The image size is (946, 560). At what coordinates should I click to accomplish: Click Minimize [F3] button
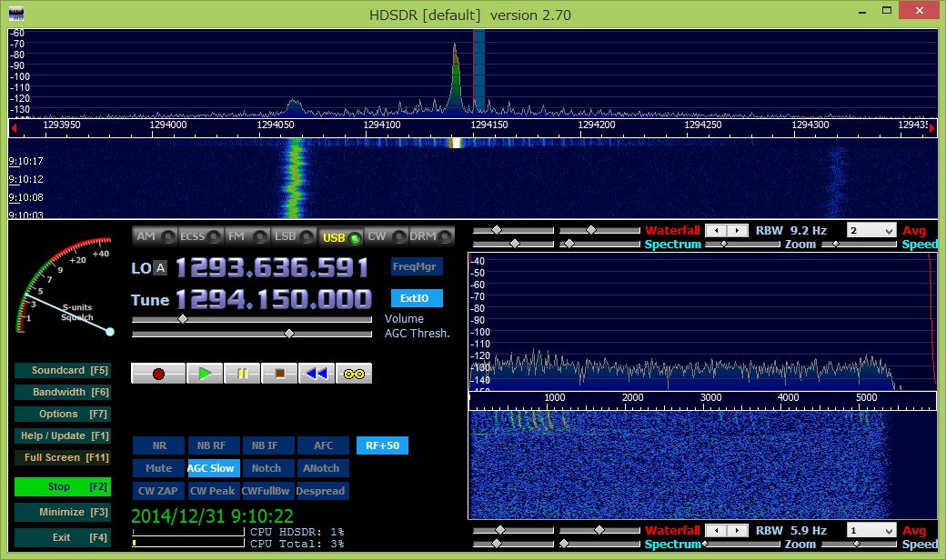(x=63, y=512)
